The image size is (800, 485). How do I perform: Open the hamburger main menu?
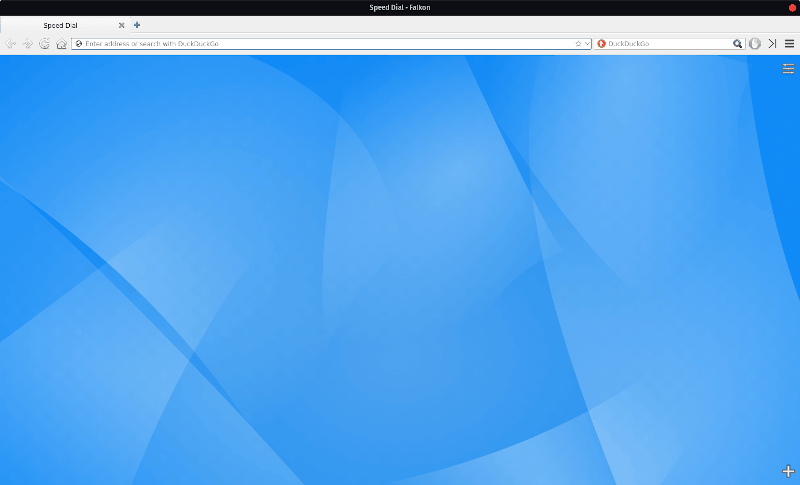[789, 44]
